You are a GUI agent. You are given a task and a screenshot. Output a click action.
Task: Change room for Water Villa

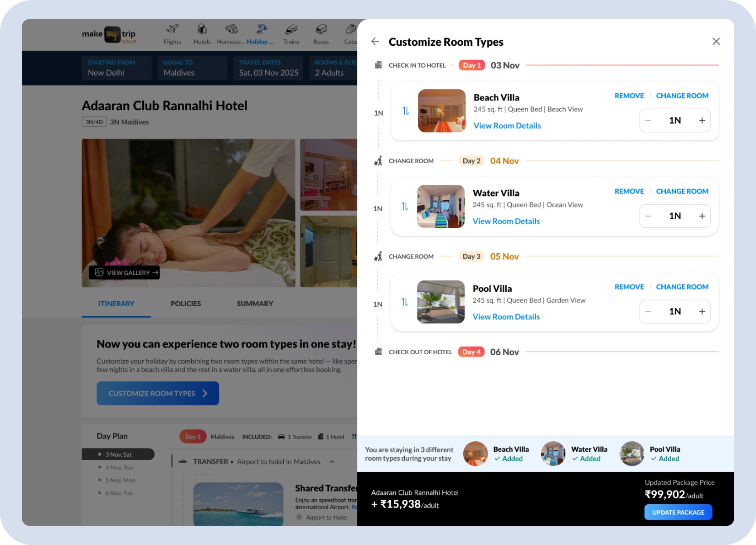click(682, 192)
